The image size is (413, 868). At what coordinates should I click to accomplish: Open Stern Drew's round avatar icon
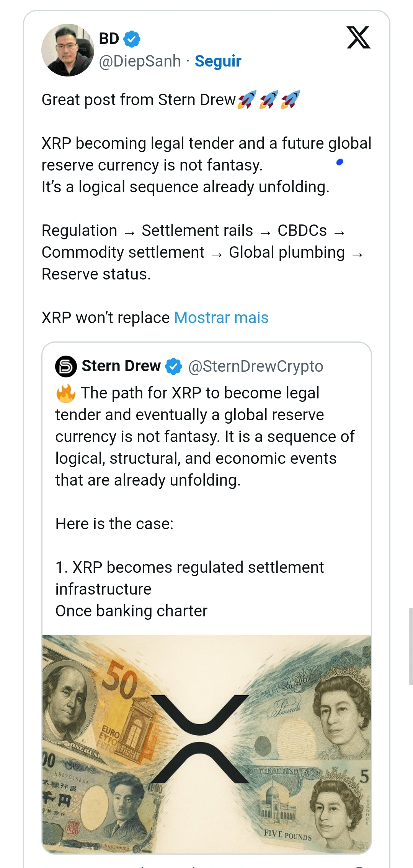[66, 366]
